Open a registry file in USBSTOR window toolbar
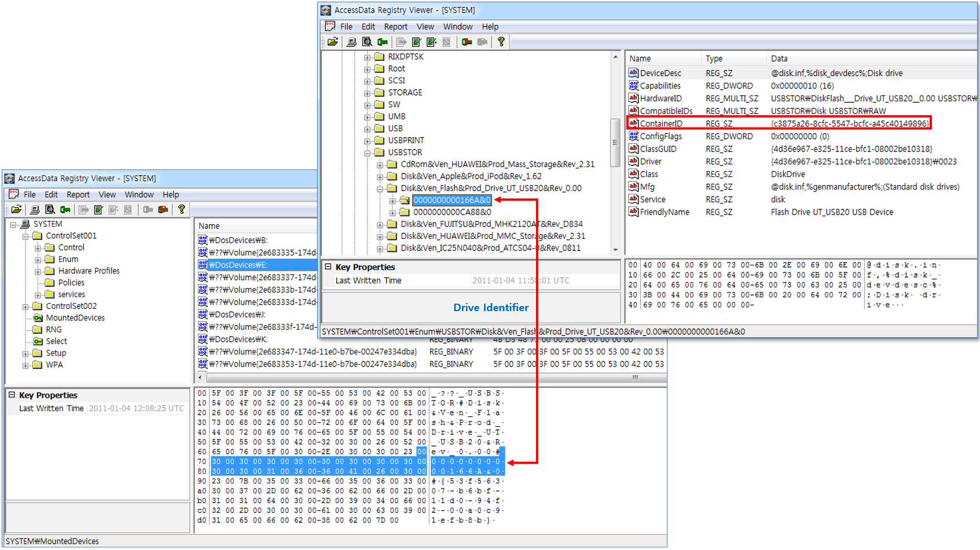This screenshot has width=980, height=550. click(x=332, y=42)
